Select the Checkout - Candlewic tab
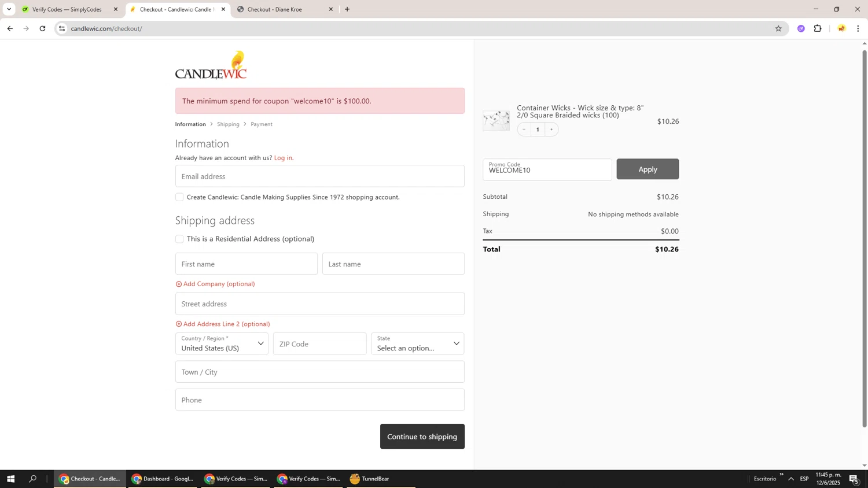Screen dimensions: 868x488 (176, 9)
